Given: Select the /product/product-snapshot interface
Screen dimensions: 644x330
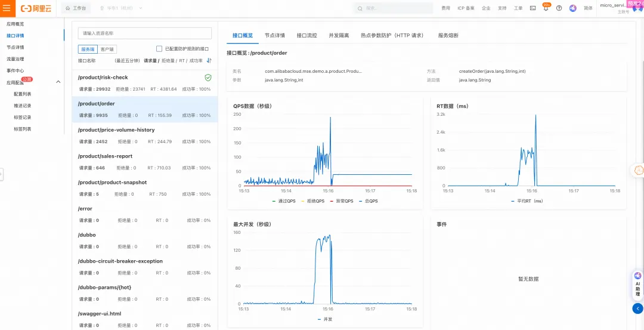Looking at the screenshot, I should (x=144, y=188).
